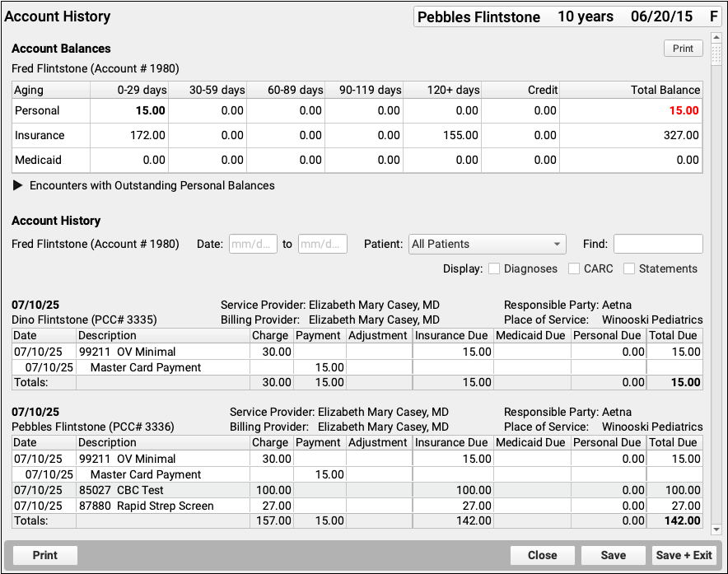Enable the Diagnoses display checkbox
The width and height of the screenshot is (728, 574).
pos(494,269)
